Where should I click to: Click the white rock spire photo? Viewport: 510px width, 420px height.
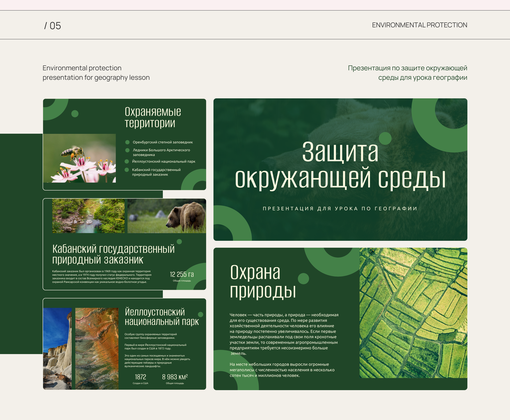57,348
